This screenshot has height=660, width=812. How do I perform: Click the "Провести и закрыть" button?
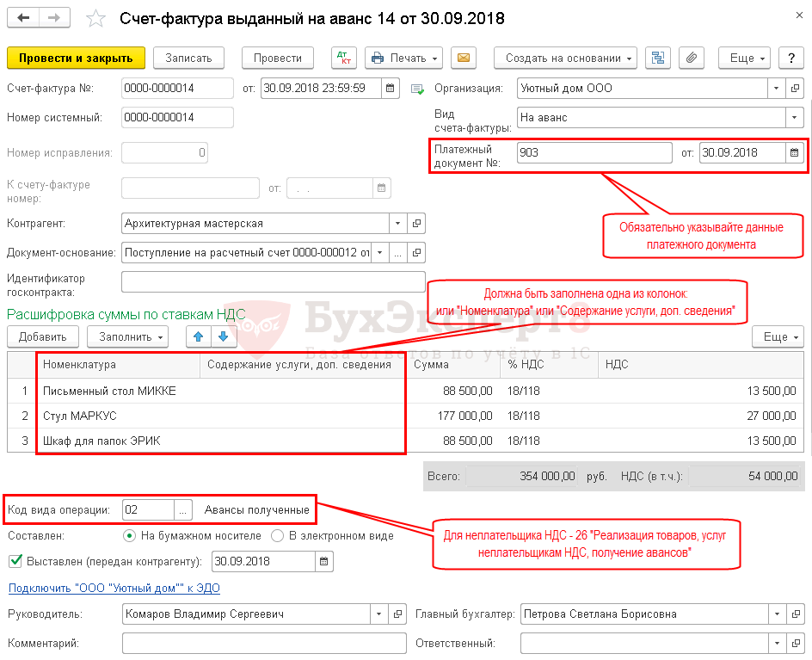coord(76,58)
